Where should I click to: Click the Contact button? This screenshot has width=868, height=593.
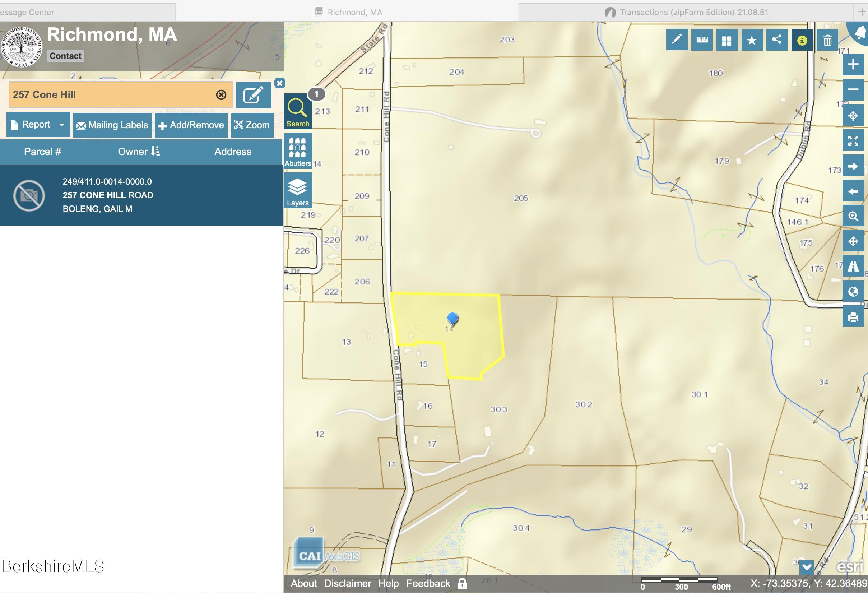tap(65, 56)
